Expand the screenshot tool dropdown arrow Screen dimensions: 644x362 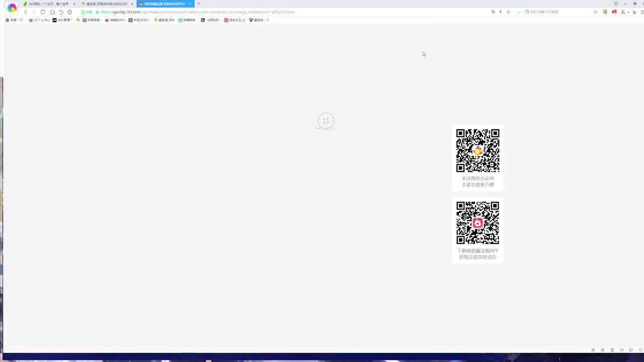pos(628,12)
